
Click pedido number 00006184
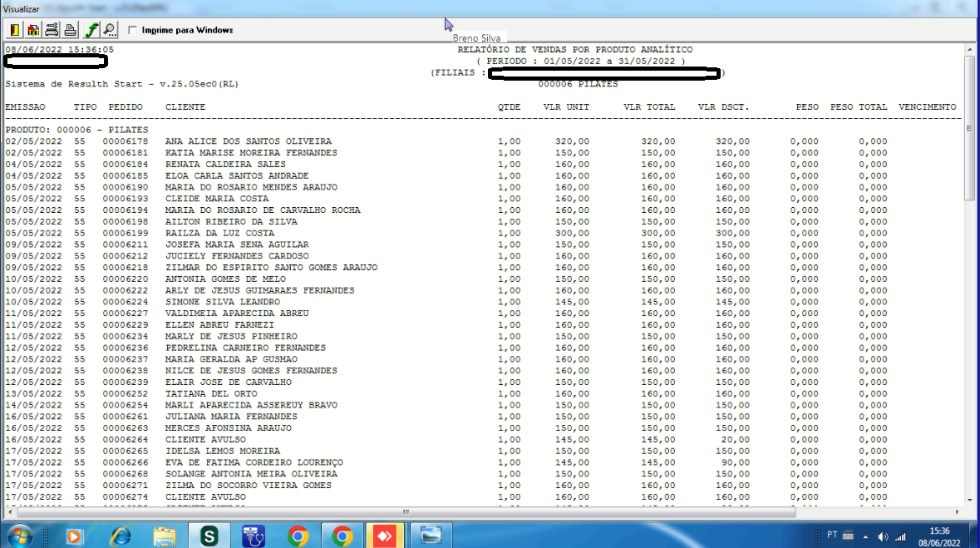click(126, 165)
